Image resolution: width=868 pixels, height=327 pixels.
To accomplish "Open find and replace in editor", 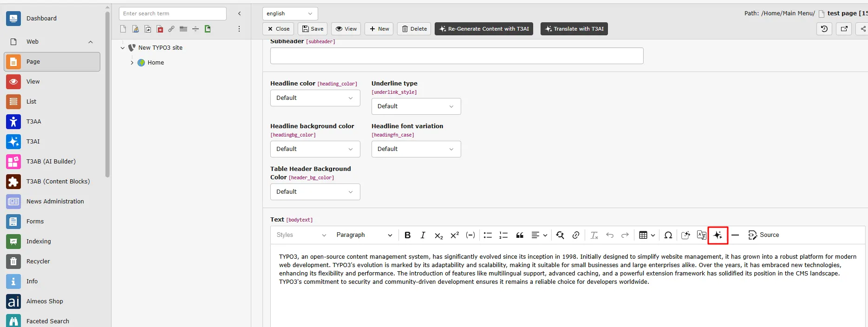I will 560,235.
